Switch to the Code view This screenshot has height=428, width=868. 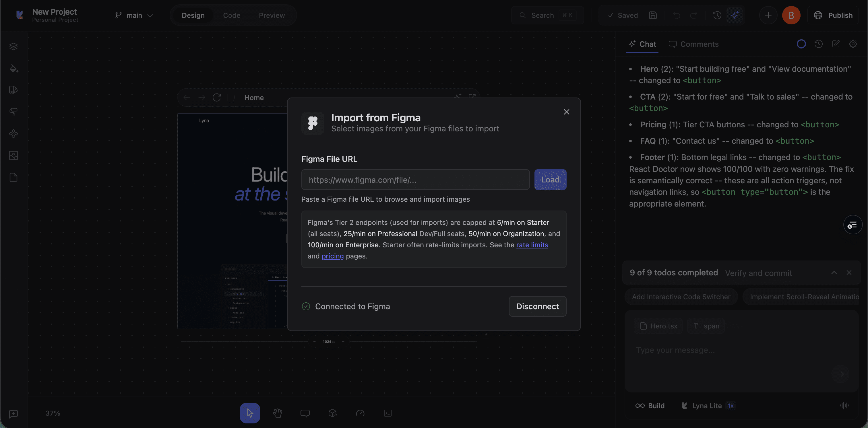231,15
